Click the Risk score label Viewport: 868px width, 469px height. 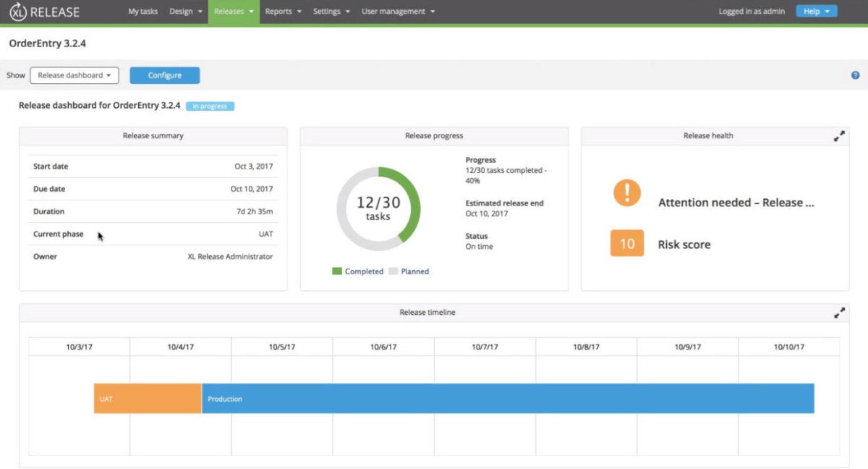(x=684, y=245)
